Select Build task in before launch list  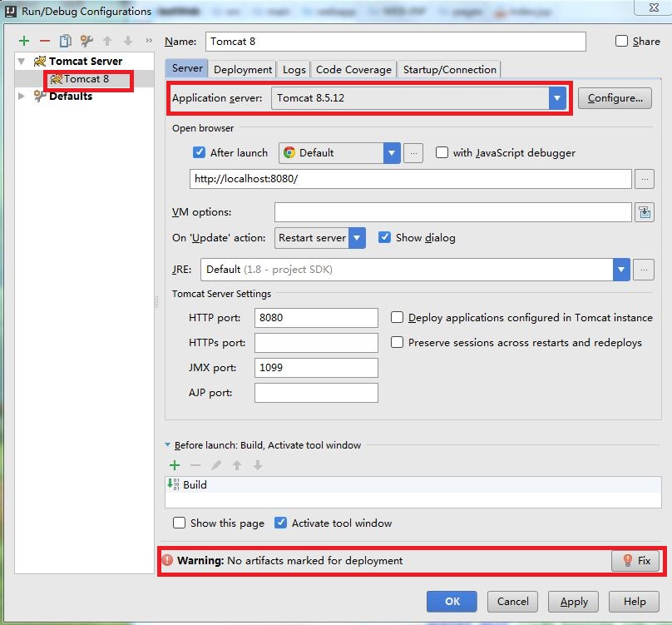point(413,484)
